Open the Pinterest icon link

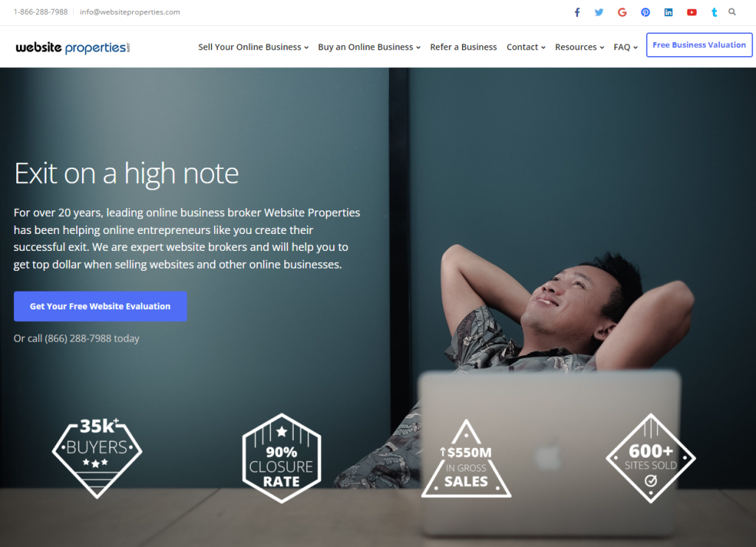(x=645, y=12)
